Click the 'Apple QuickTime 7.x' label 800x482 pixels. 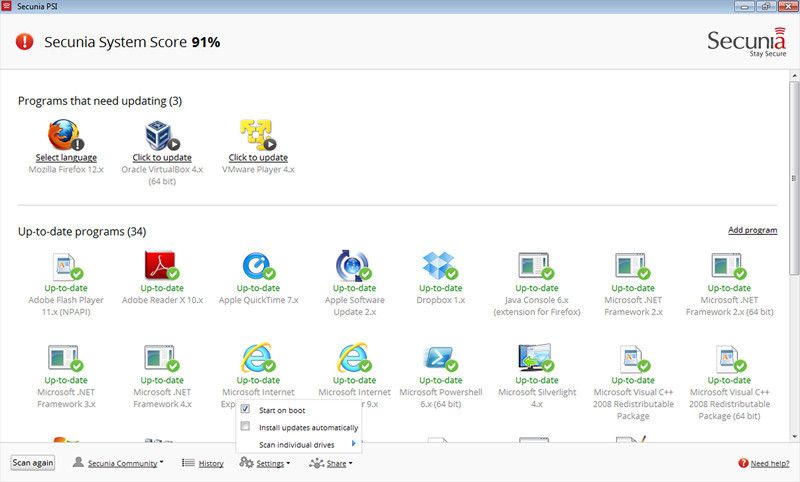coord(258,300)
